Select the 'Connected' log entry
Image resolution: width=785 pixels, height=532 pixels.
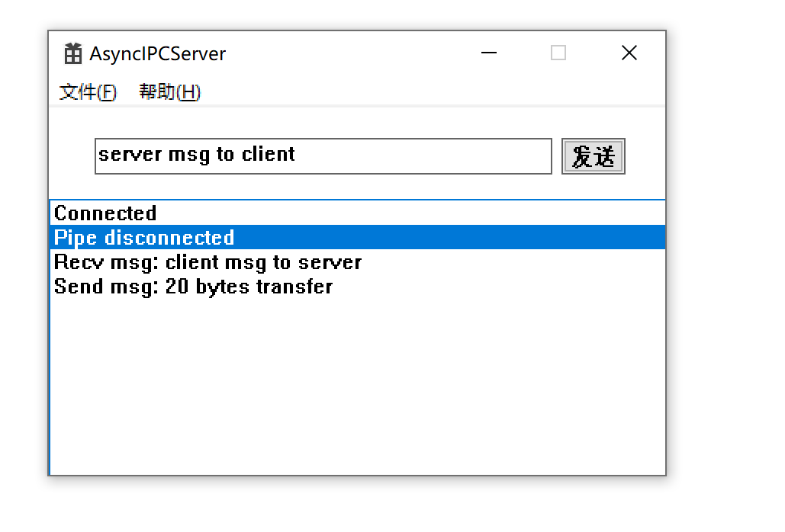click(358, 213)
